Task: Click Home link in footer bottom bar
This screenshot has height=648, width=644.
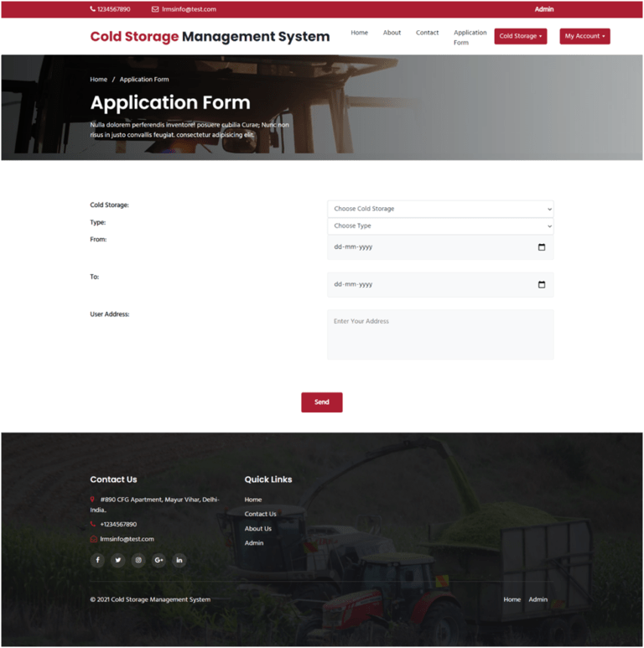Action: (x=512, y=599)
